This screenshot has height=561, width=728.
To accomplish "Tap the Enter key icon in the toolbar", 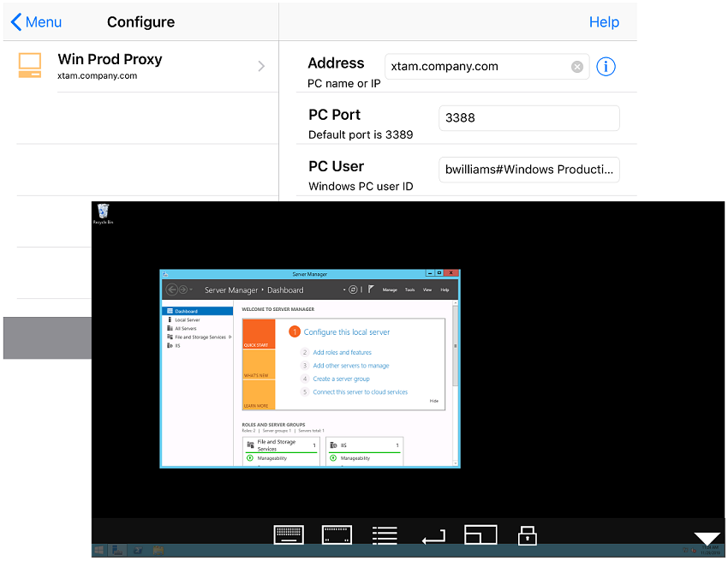I will point(433,534).
